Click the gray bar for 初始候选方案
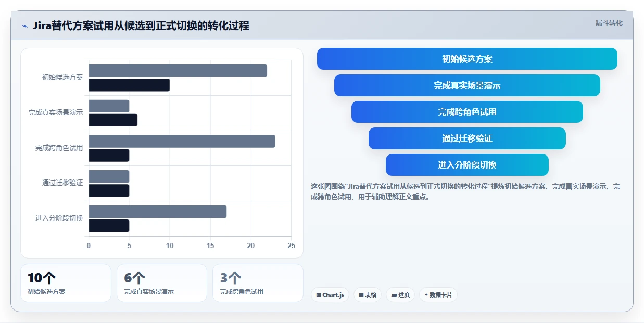 (x=178, y=71)
